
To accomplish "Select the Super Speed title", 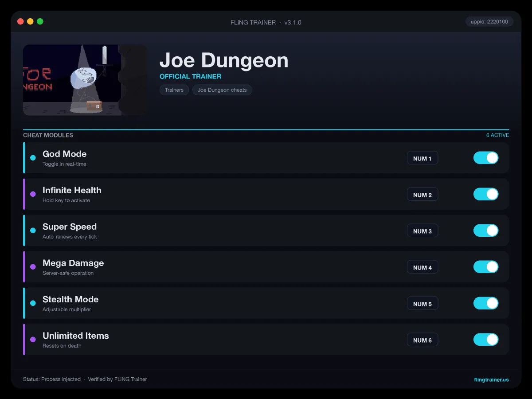I will 70,227.
